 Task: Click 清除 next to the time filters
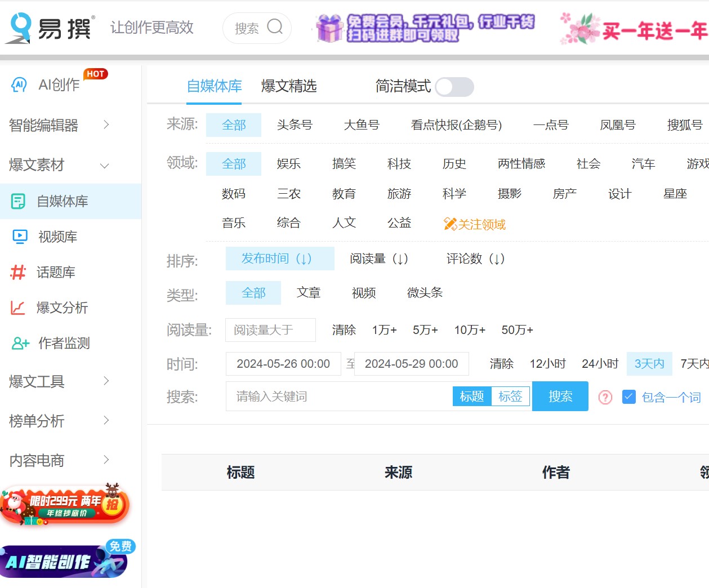(x=501, y=363)
